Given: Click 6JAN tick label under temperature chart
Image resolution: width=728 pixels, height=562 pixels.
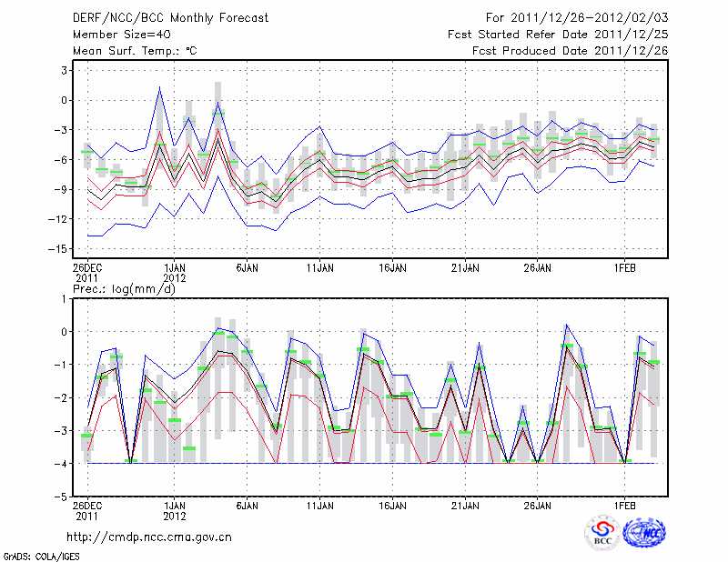Looking at the screenshot, I should (247, 269).
